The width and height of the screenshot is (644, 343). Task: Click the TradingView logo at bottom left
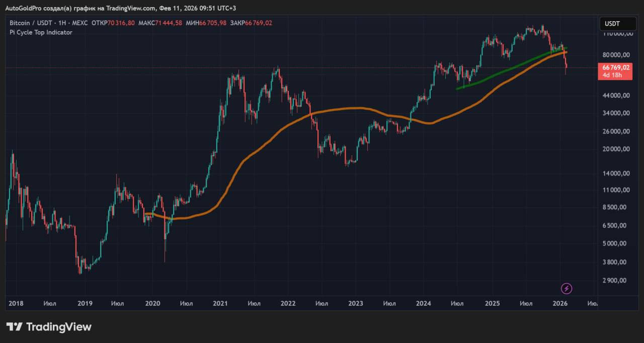click(49, 327)
